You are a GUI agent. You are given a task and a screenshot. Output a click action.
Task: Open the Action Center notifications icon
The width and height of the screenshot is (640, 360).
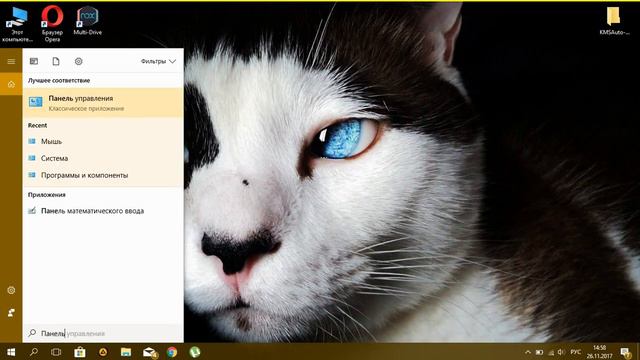pyautogui.click(x=625, y=352)
